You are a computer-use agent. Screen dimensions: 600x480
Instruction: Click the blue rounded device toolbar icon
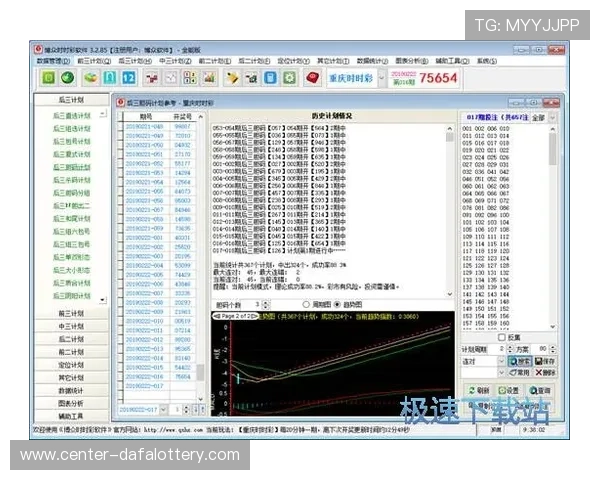[270, 78]
